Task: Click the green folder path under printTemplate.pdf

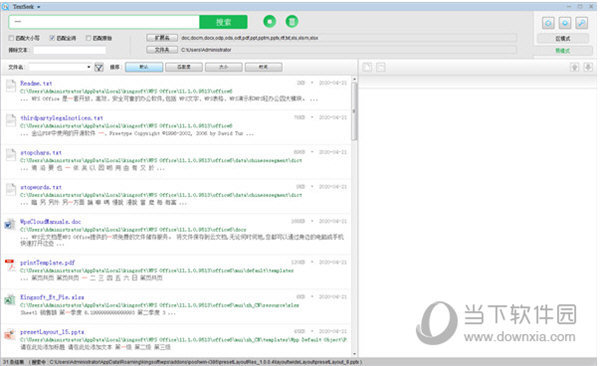Action: (x=157, y=270)
